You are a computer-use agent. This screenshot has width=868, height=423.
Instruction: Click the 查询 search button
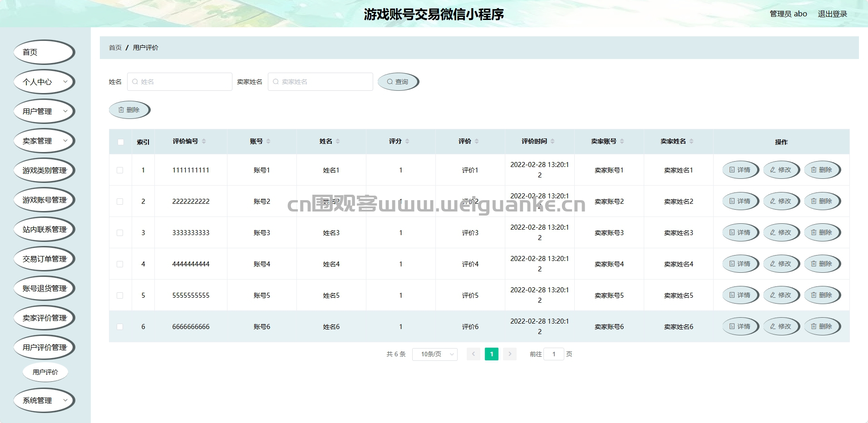[x=398, y=82]
